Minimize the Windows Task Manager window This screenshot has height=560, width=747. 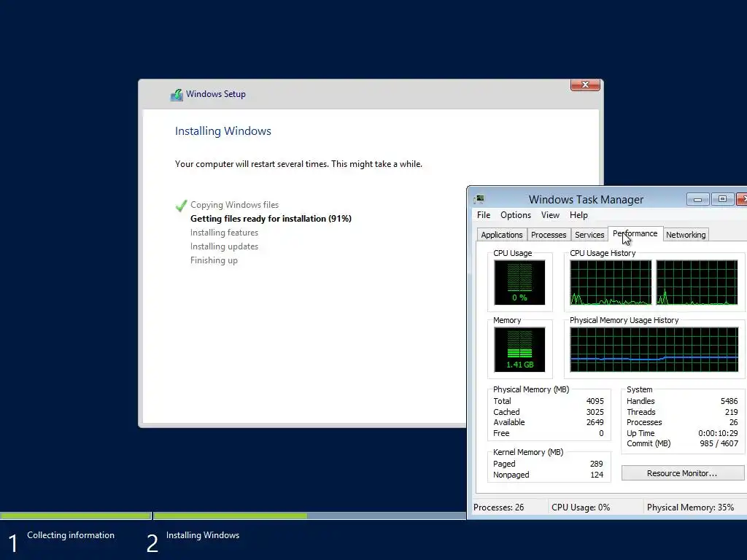point(698,199)
